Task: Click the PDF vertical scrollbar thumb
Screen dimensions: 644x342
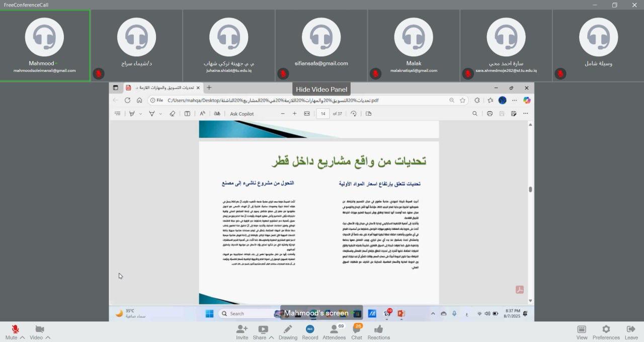Action: 530,189
